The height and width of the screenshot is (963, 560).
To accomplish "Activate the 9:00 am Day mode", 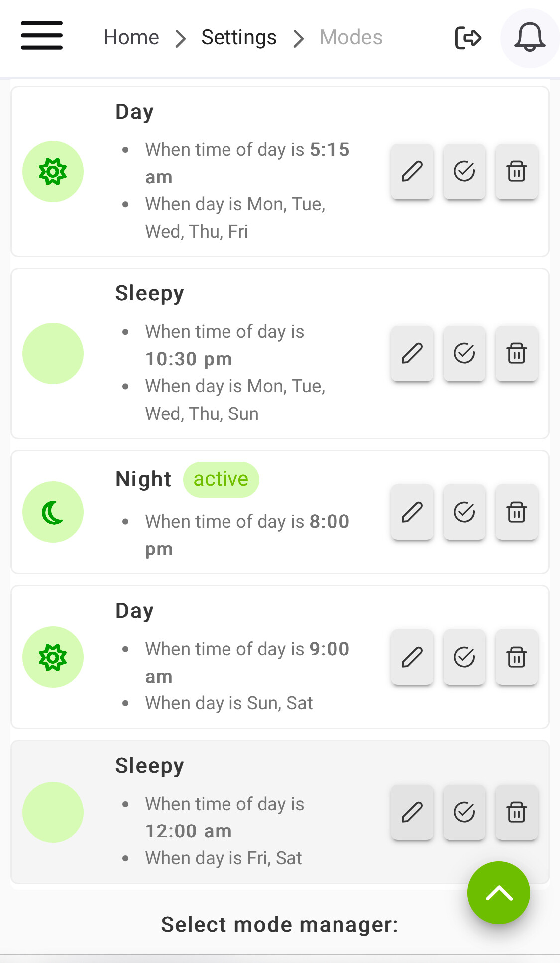I will 464,657.
